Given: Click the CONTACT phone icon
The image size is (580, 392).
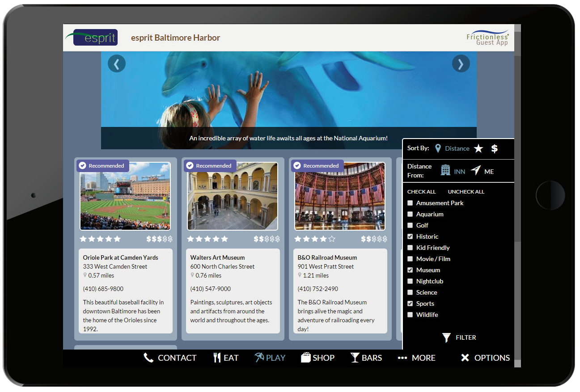Looking at the screenshot, I should [x=148, y=358].
